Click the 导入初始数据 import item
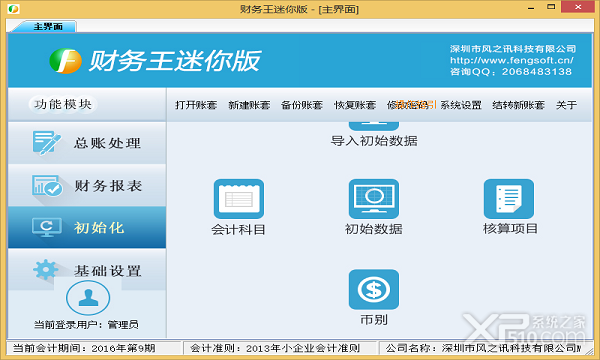The height and width of the screenshot is (360, 600). tap(374, 141)
